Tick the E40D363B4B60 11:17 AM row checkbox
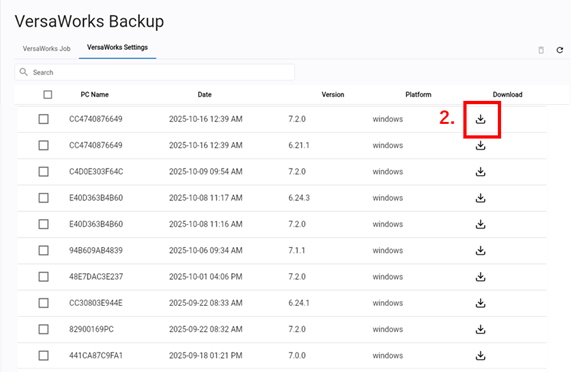This screenshot has width=571, height=372. tap(44, 198)
